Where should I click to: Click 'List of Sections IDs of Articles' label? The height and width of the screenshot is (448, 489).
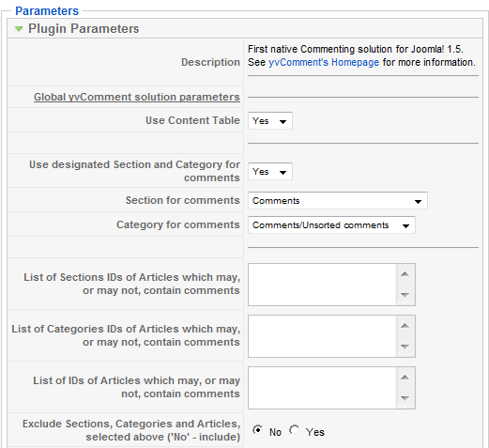pyautogui.click(x=132, y=284)
